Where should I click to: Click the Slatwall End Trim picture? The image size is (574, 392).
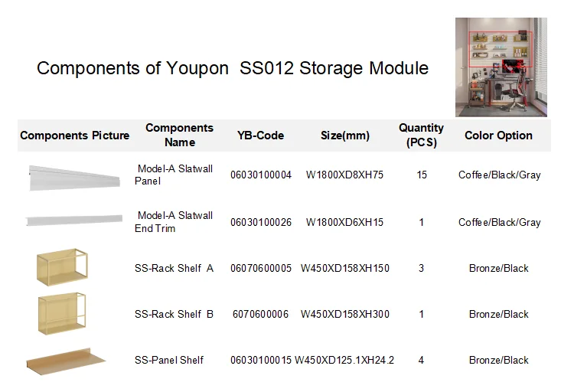pyautogui.click(x=74, y=221)
